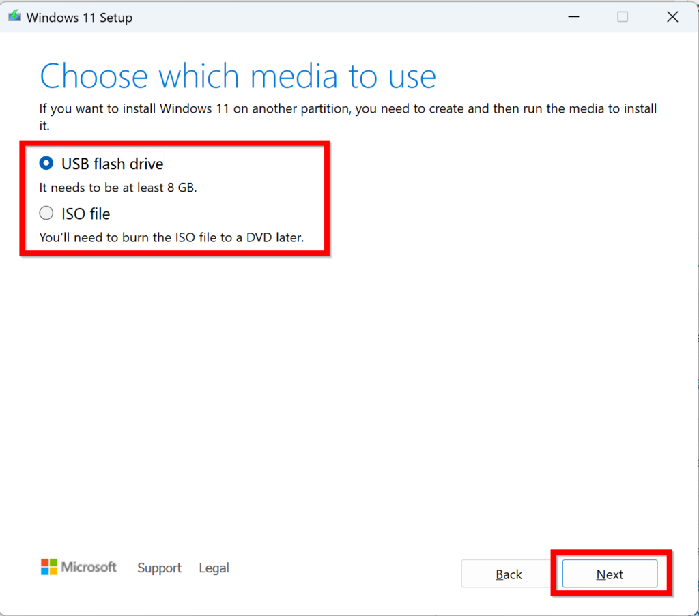The image size is (699, 616).
Task: Open the Support link
Action: (159, 568)
